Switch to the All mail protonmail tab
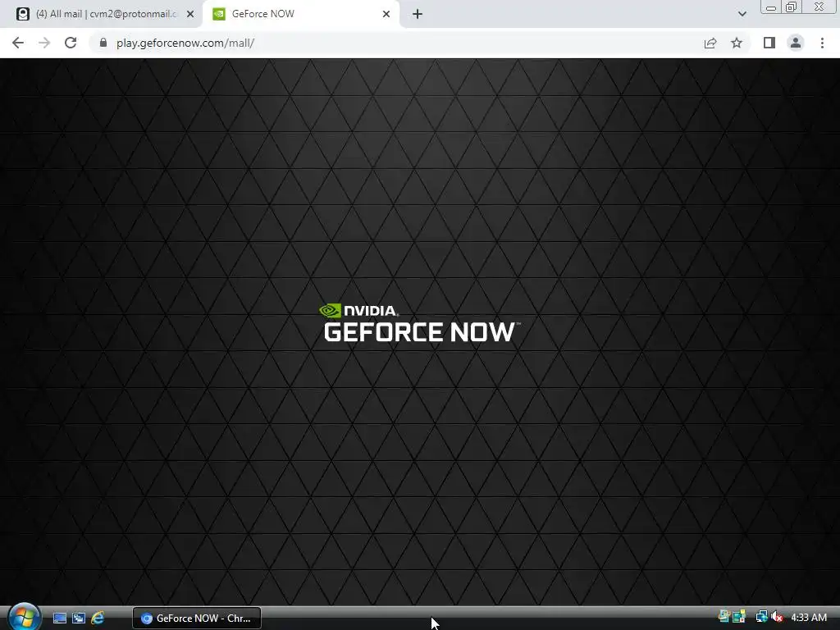Image resolution: width=840 pixels, height=630 pixels. (x=106, y=14)
